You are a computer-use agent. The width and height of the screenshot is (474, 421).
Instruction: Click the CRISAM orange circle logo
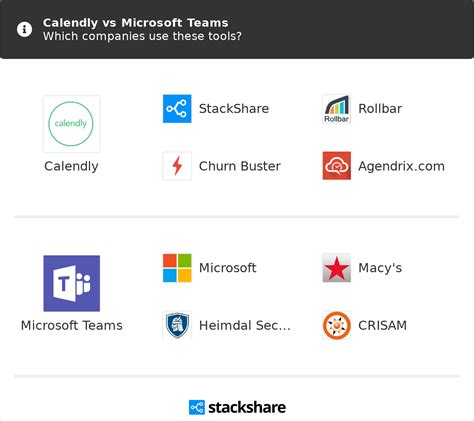coord(336,325)
